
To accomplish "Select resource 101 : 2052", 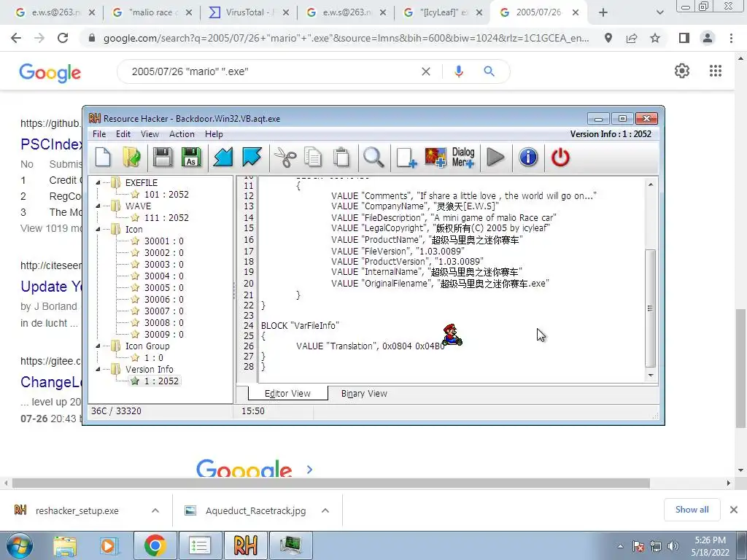I will pyautogui.click(x=166, y=194).
